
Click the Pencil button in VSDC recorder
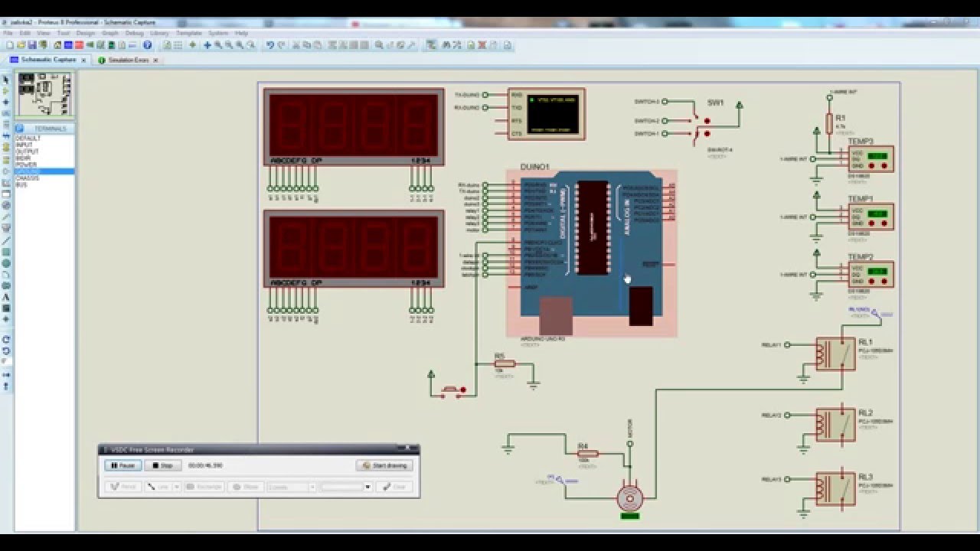(x=122, y=487)
